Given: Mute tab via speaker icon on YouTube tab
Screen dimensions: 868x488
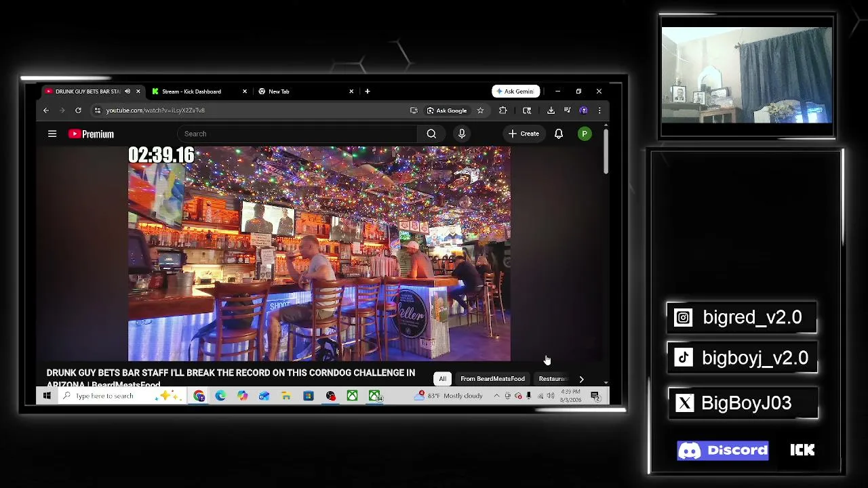Looking at the screenshot, I should point(127,91).
